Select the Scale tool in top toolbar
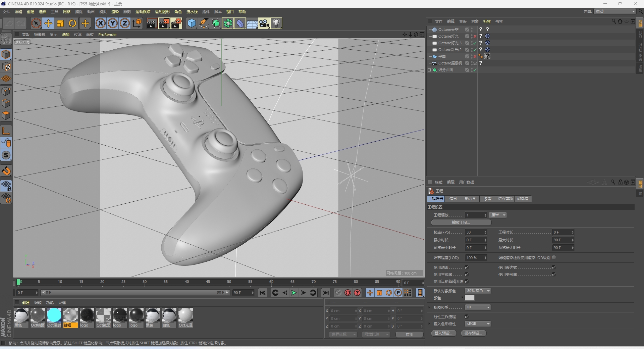Screen dimensions: 644x349 pos(60,23)
